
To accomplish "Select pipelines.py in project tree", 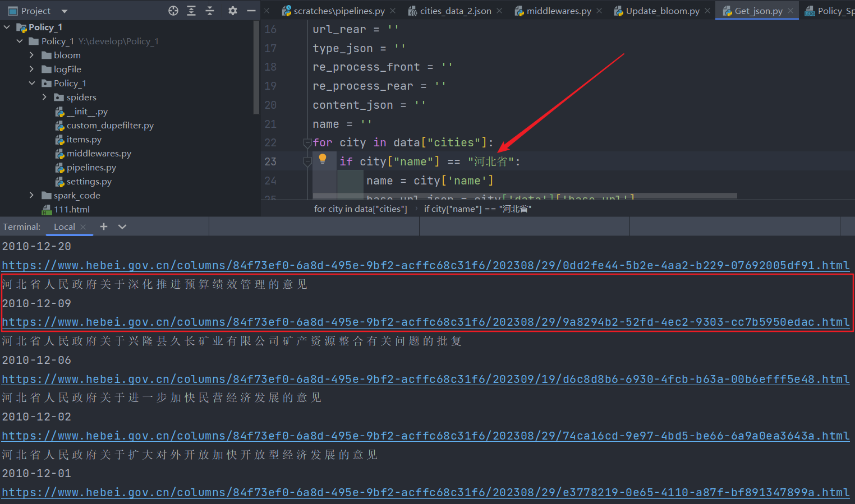I will tap(86, 168).
